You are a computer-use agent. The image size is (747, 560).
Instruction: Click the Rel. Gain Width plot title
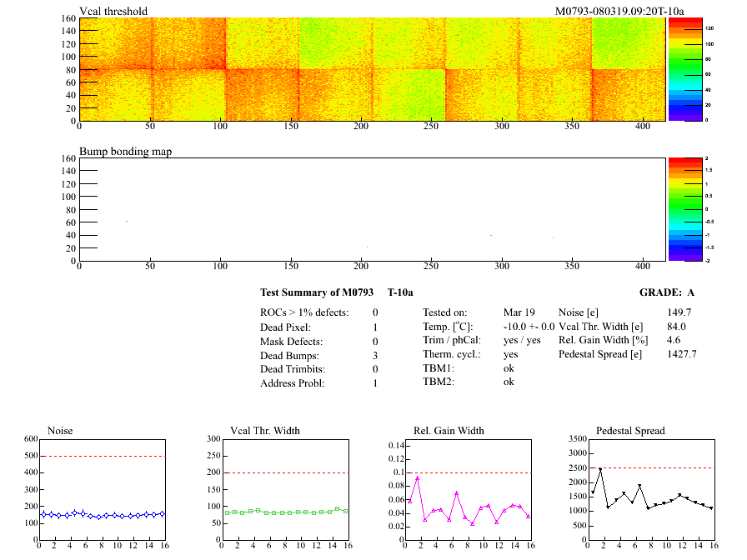click(449, 430)
